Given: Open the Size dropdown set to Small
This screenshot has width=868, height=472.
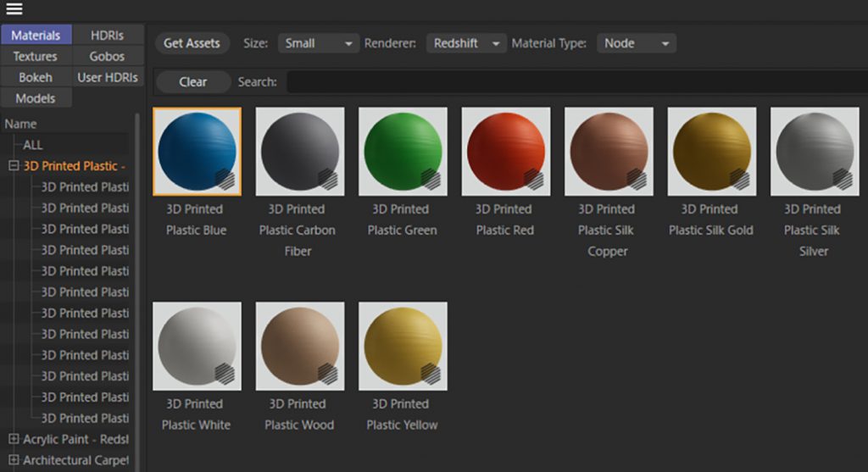Looking at the screenshot, I should tap(319, 43).
